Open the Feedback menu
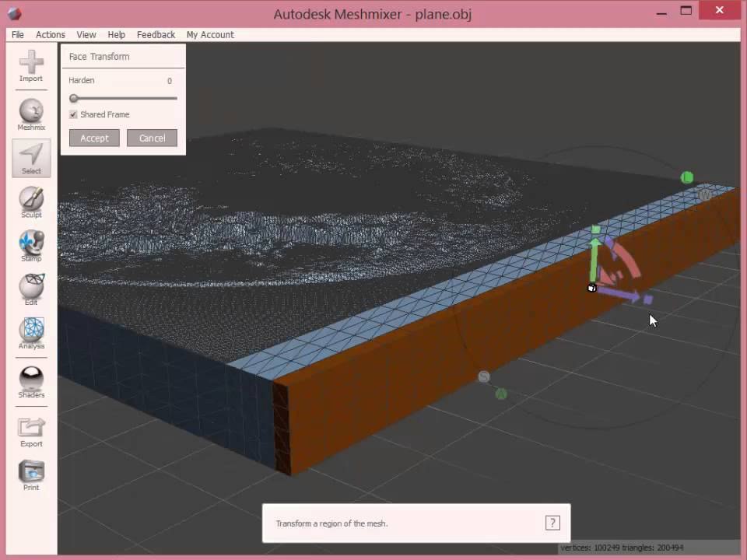Screen dimensions: 747x560 pos(156,35)
